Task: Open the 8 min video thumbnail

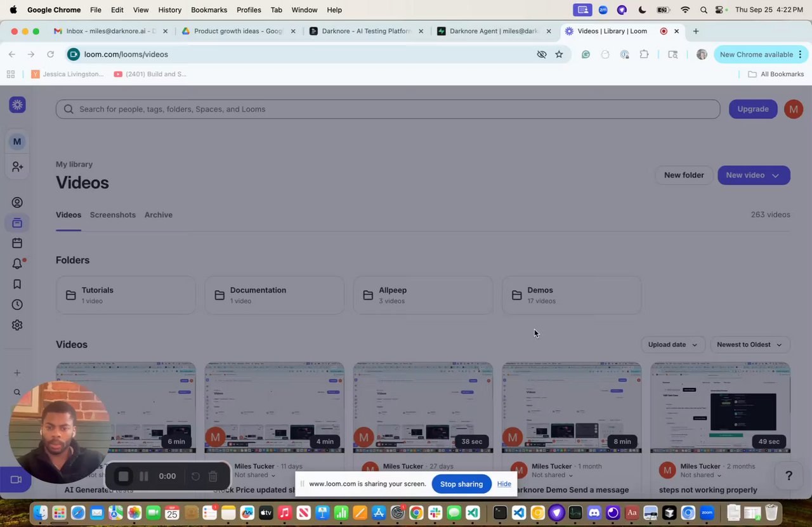Action: (x=572, y=408)
